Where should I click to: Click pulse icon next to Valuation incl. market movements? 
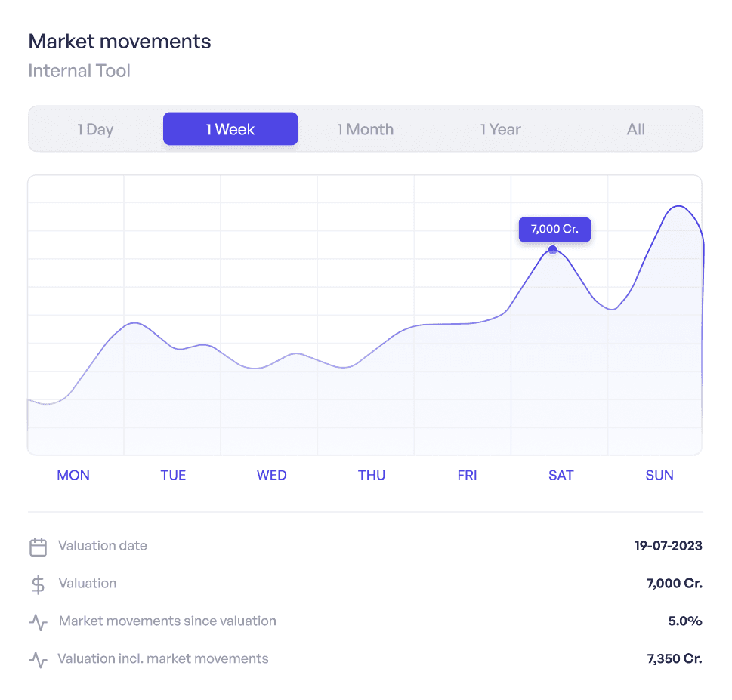click(x=39, y=660)
